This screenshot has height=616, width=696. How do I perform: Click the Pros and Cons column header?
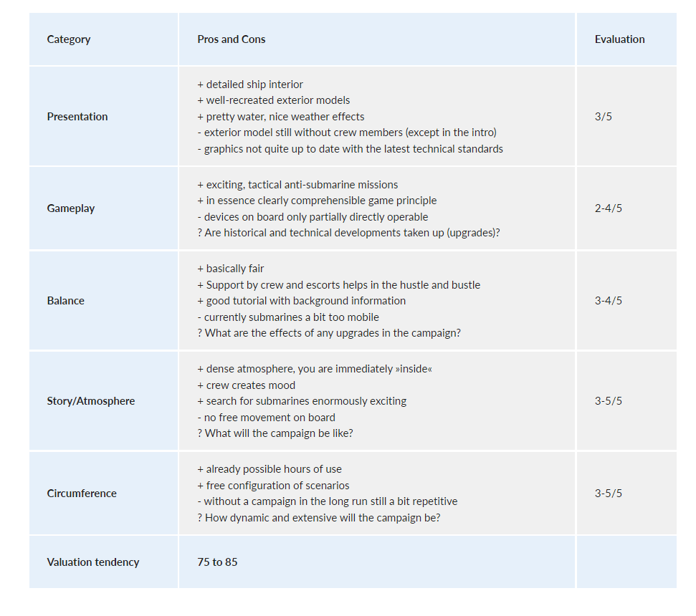click(232, 39)
